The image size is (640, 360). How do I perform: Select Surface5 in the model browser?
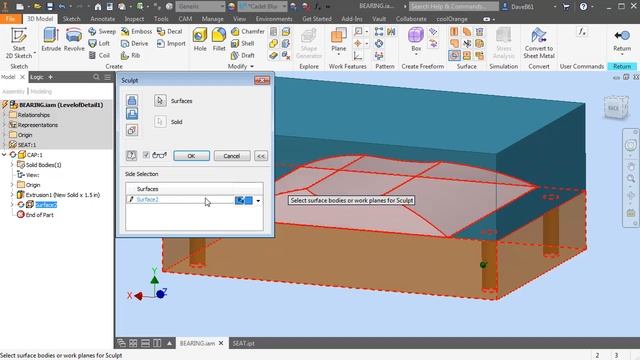click(46, 204)
